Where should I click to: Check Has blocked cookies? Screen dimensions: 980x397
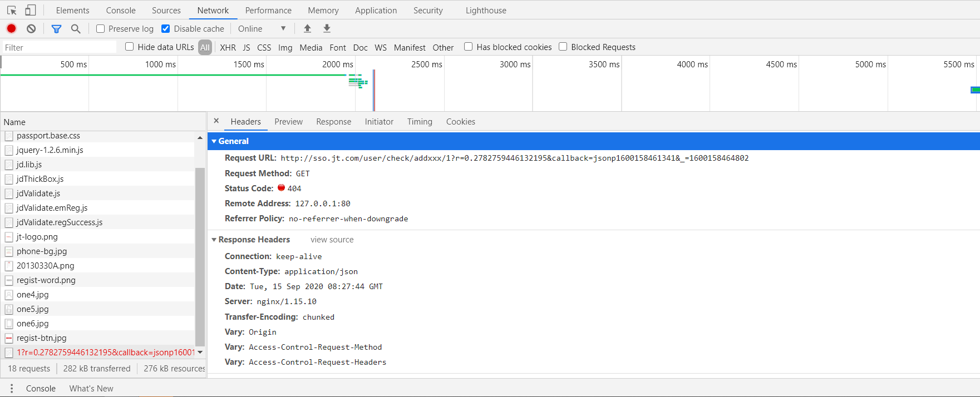pyautogui.click(x=468, y=47)
